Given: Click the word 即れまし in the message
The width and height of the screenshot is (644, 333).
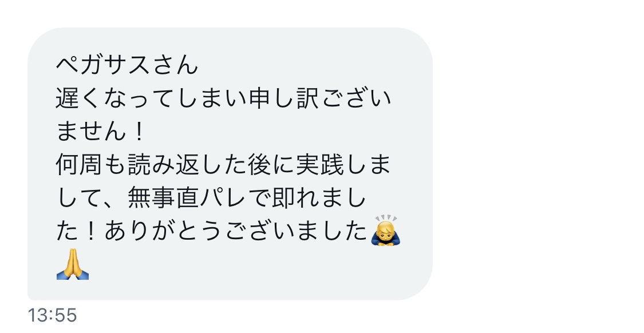Looking at the screenshot, I should (319, 199).
